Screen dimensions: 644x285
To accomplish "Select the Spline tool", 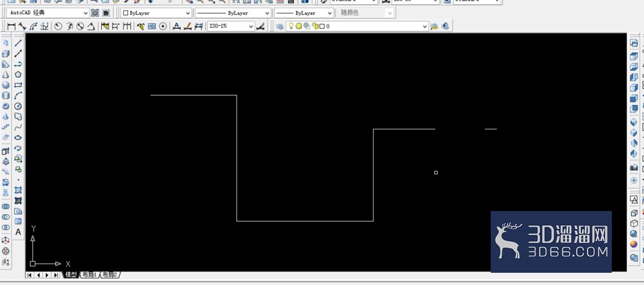I will point(18,127).
